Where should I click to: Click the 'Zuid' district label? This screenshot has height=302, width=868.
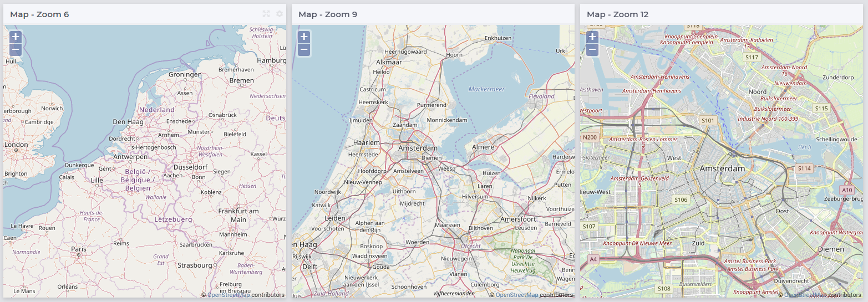tap(698, 243)
